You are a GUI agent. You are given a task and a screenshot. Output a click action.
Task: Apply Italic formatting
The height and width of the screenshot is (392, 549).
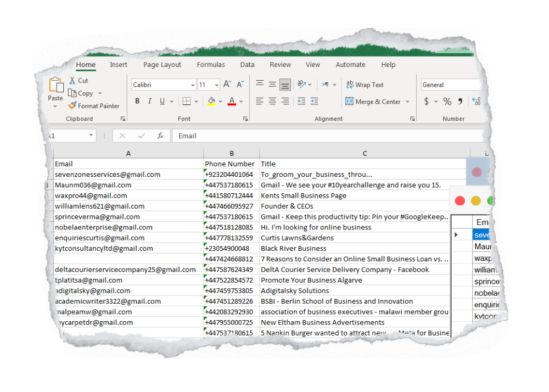(150, 101)
